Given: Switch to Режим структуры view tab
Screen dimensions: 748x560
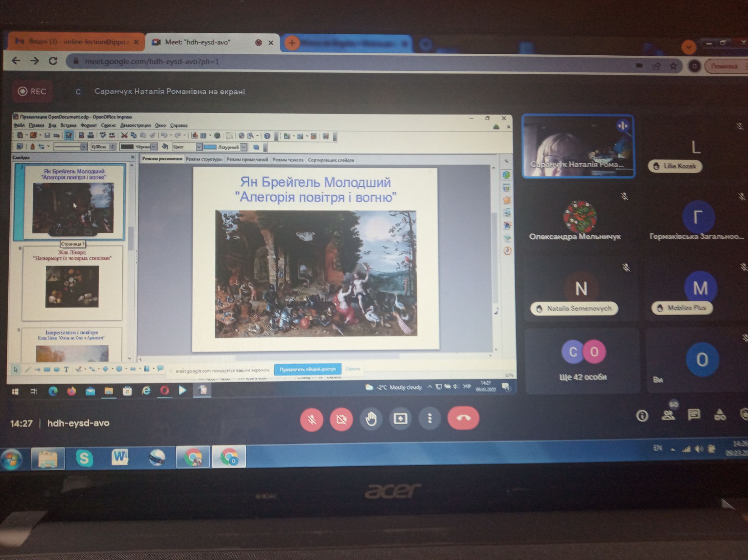Looking at the screenshot, I should [x=204, y=159].
